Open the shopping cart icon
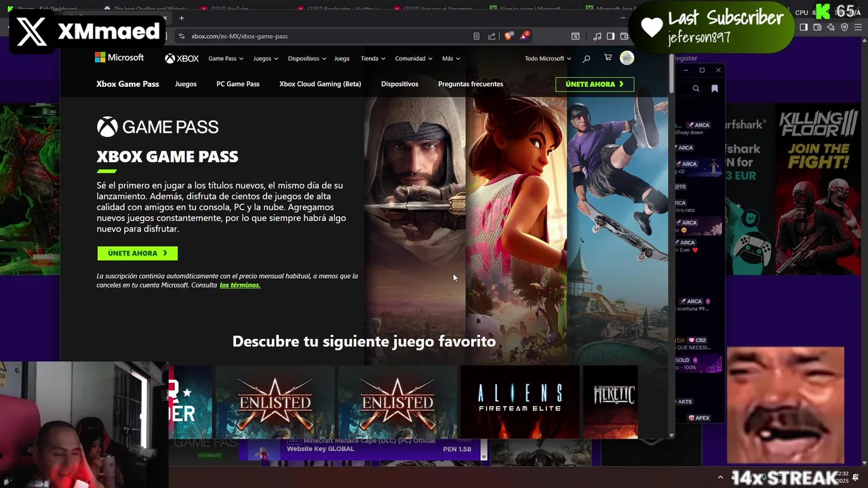This screenshot has height=488, width=868. point(608,58)
